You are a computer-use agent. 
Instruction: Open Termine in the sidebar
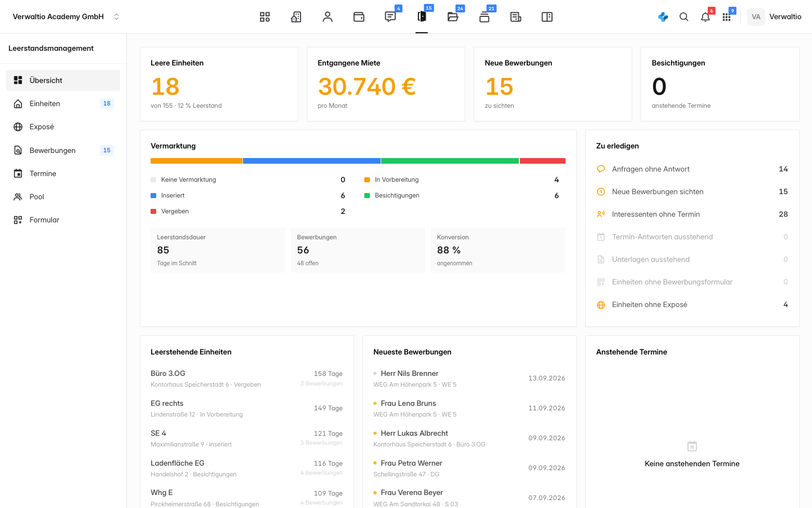pos(63,173)
